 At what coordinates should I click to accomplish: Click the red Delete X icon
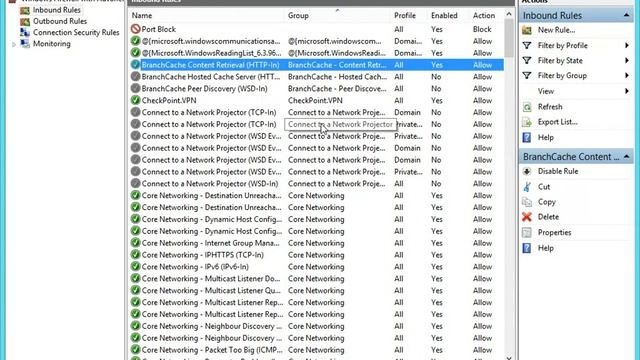tap(527, 217)
